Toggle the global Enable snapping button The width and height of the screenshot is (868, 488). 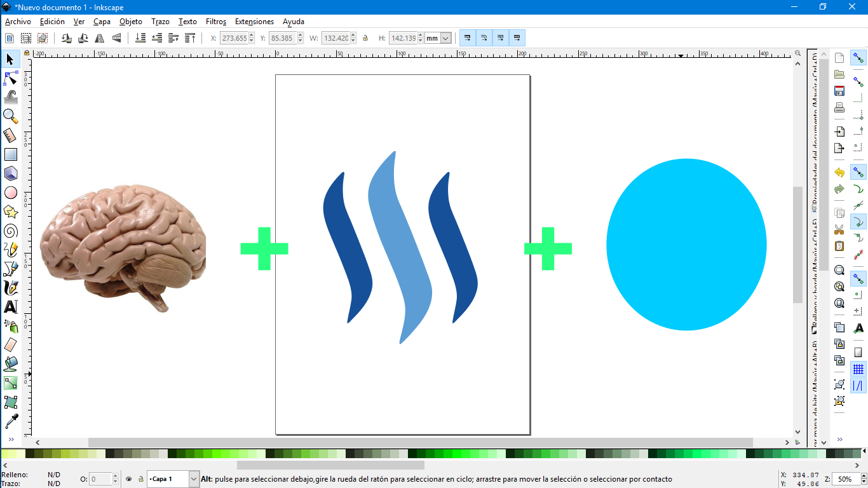(858, 58)
